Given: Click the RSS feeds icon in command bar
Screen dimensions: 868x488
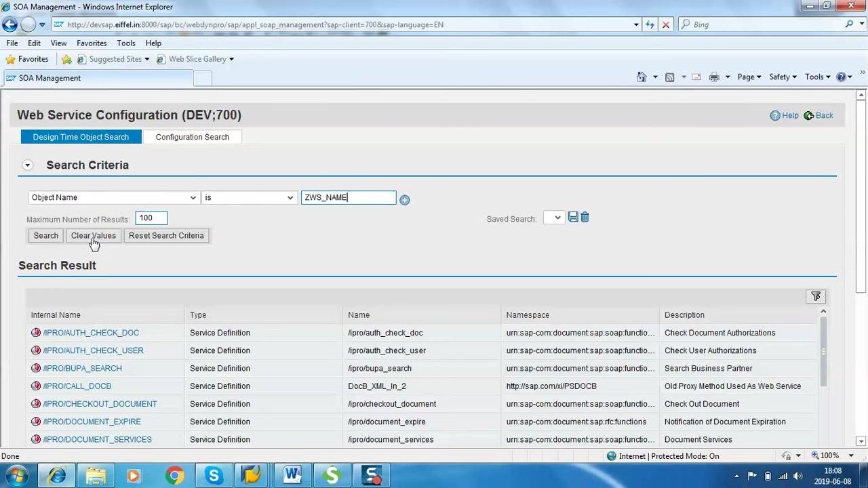Looking at the screenshot, I should click(669, 77).
